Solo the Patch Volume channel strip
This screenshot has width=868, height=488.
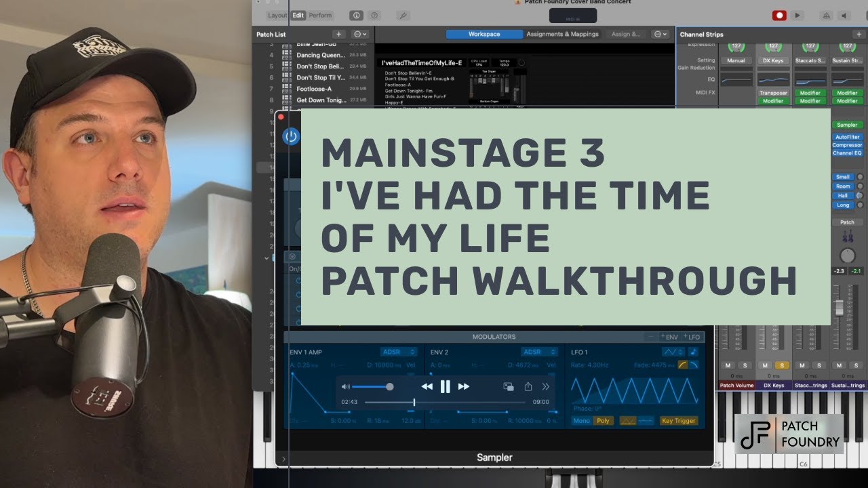pos(745,365)
